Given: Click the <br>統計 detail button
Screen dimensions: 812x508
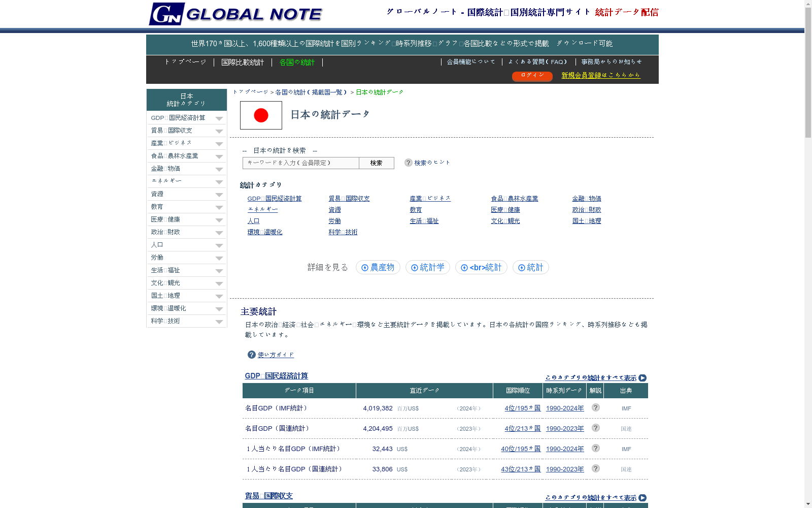Looking at the screenshot, I should [481, 267].
